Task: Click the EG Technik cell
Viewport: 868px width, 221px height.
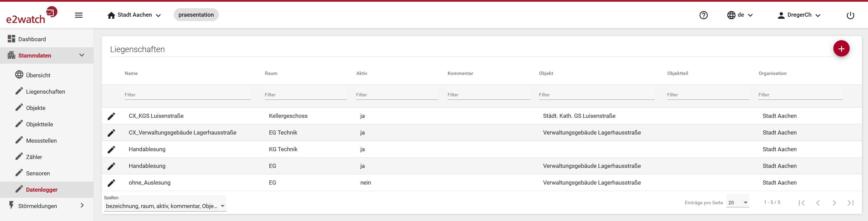Action: (x=283, y=132)
